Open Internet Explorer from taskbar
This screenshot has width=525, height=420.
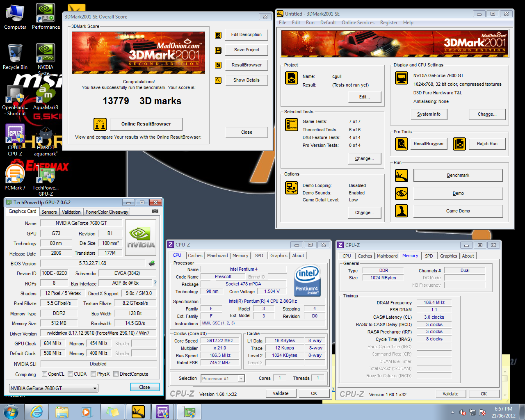[37, 412]
